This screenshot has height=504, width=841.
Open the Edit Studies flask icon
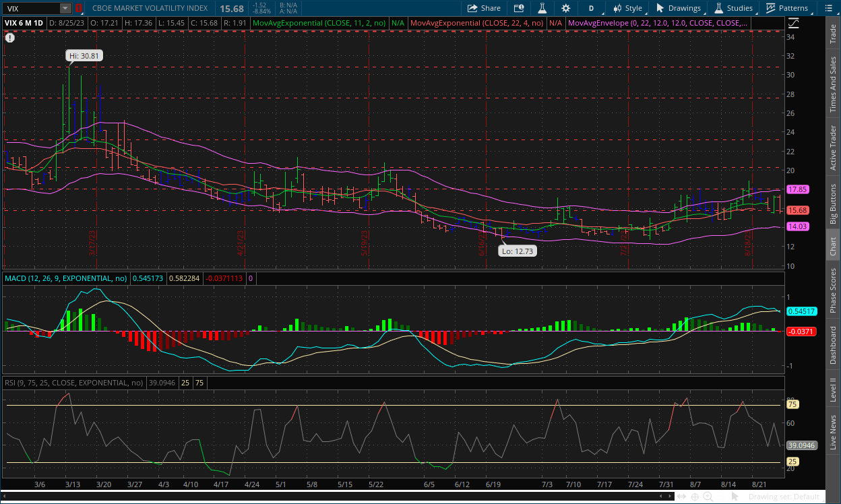coord(541,8)
